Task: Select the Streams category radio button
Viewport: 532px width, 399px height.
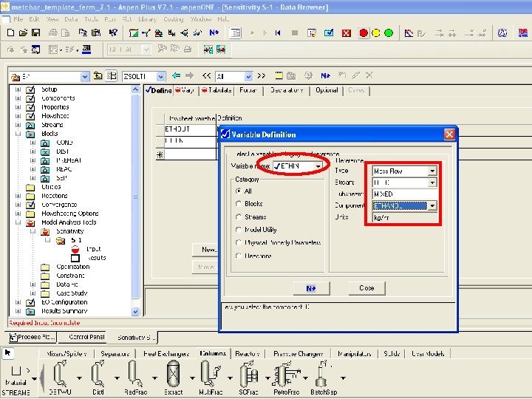Action: 239,216
